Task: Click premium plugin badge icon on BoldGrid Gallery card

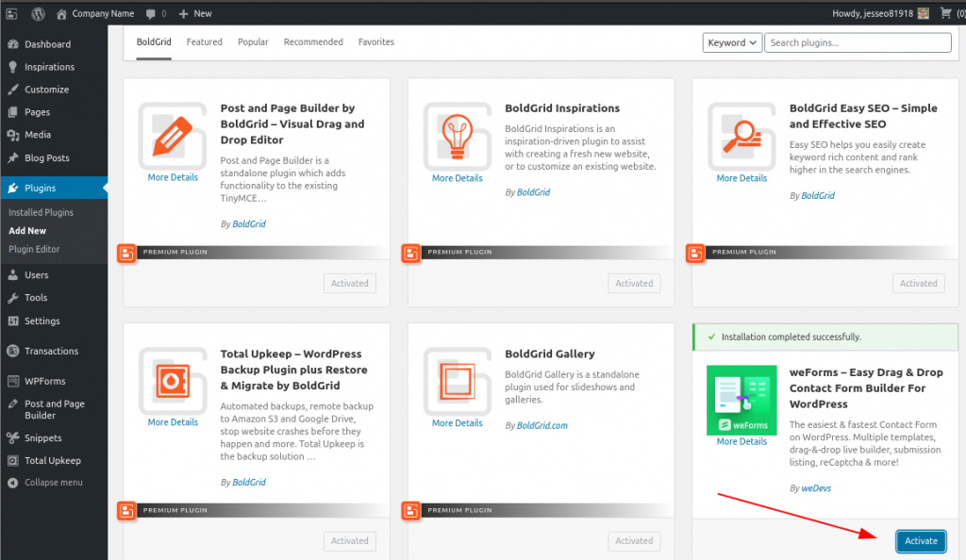Action: point(411,510)
